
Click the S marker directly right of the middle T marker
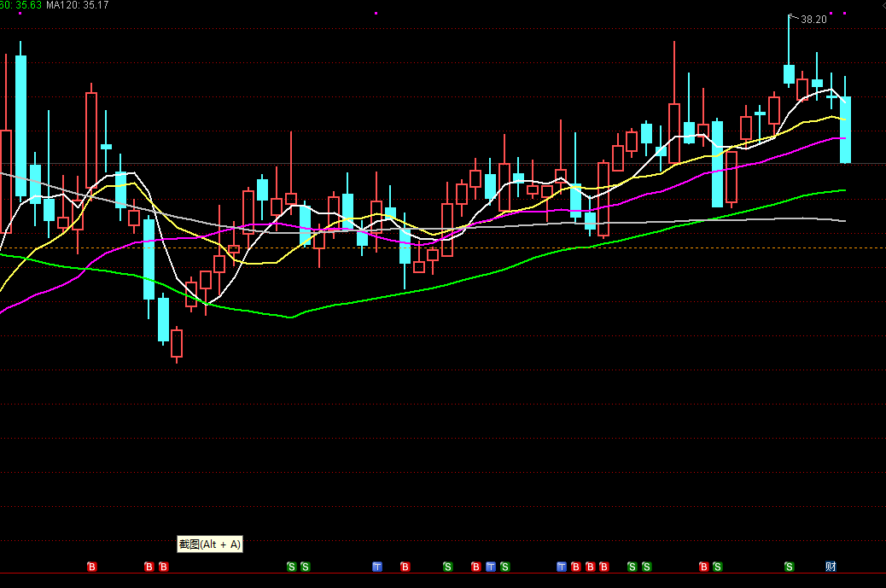[505, 567]
